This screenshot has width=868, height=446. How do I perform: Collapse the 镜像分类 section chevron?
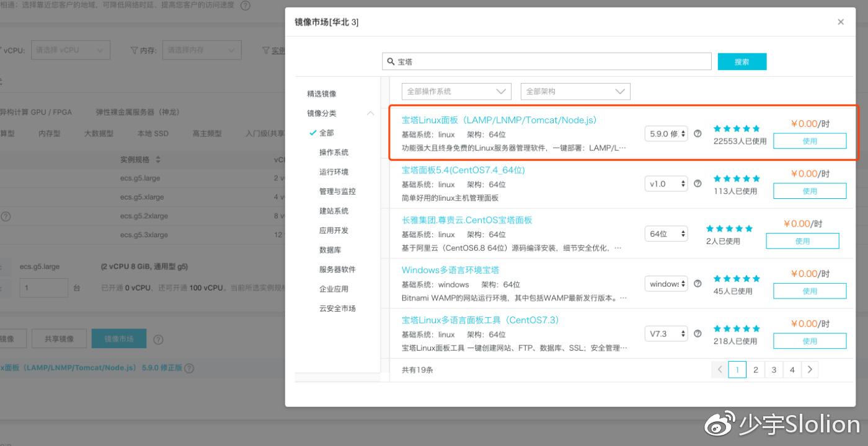(x=371, y=113)
